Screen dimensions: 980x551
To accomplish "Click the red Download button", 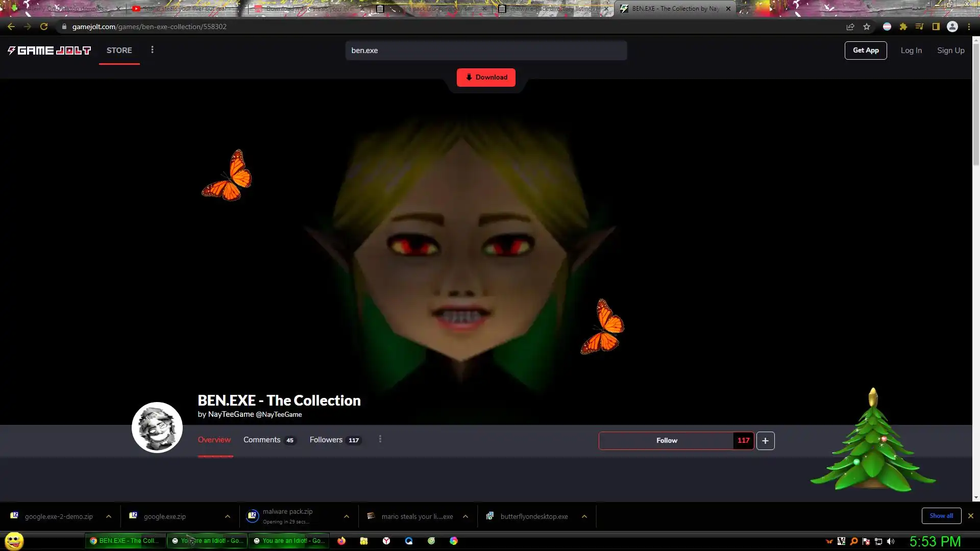I will click(486, 78).
